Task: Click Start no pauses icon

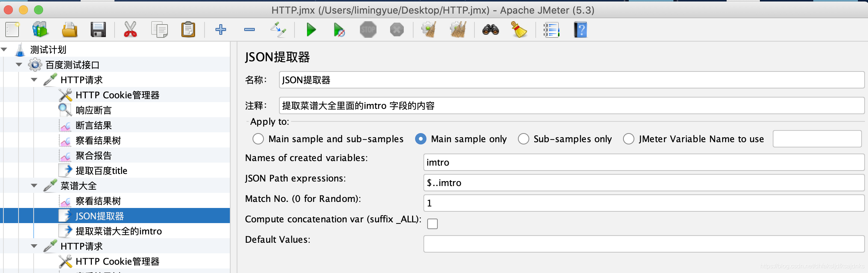Action: pyautogui.click(x=339, y=29)
